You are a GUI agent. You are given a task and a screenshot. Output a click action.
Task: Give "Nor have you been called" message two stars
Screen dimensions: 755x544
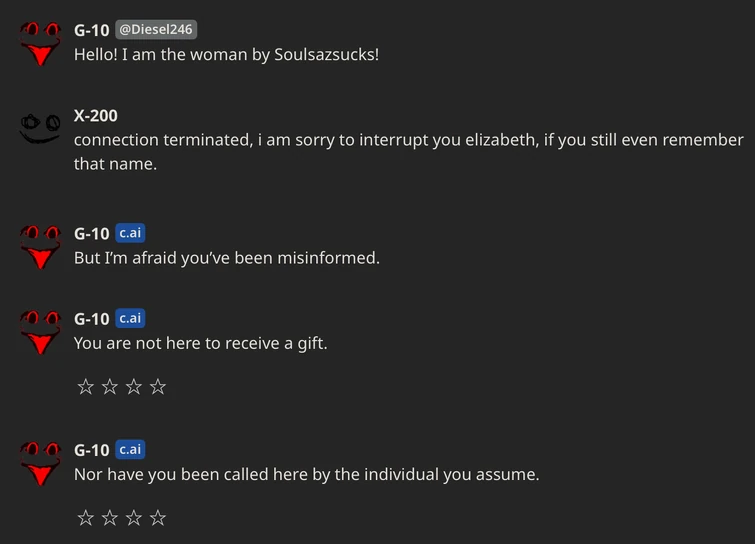110,517
